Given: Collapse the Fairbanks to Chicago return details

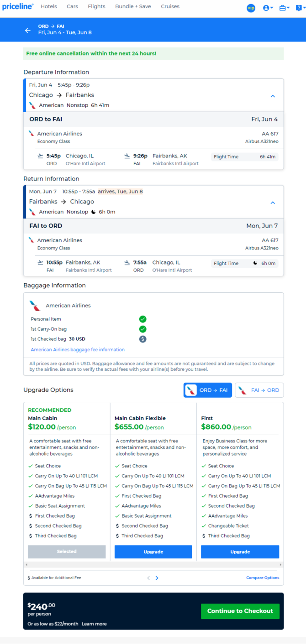Looking at the screenshot, I should (x=273, y=203).
